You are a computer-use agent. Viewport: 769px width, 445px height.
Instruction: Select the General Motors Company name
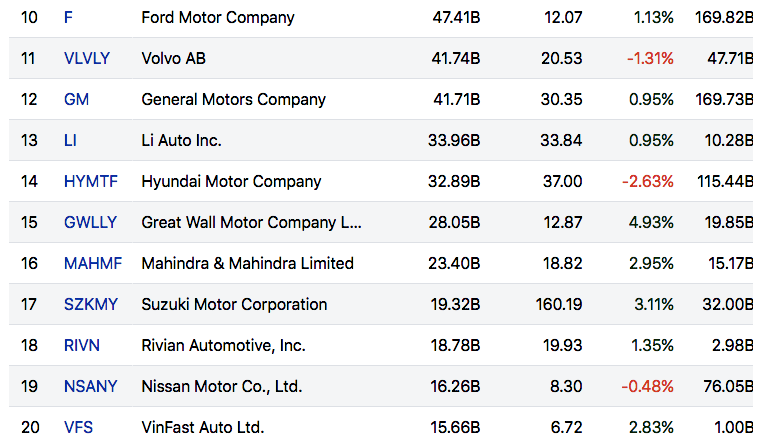(234, 99)
